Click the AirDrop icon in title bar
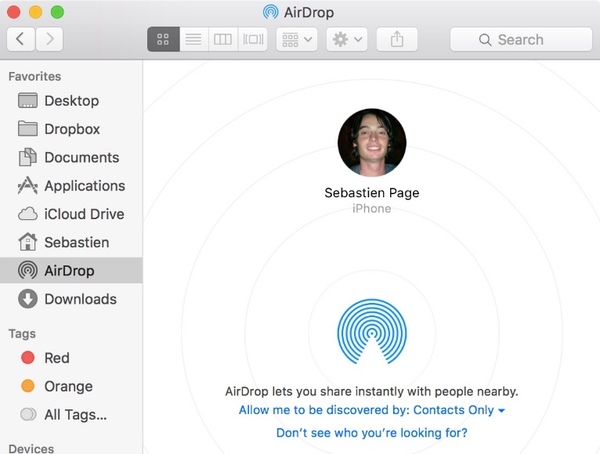Image resolution: width=600 pixels, height=454 pixels. [x=271, y=12]
